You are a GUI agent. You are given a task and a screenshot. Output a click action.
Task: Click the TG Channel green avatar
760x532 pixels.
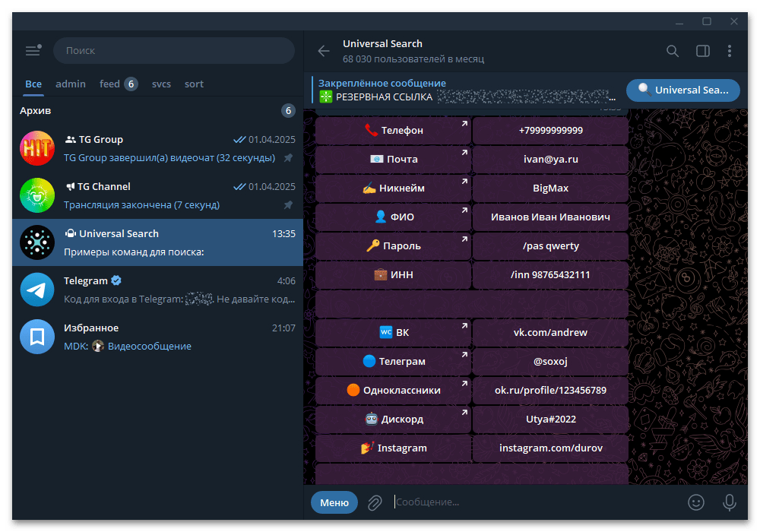[37, 195]
